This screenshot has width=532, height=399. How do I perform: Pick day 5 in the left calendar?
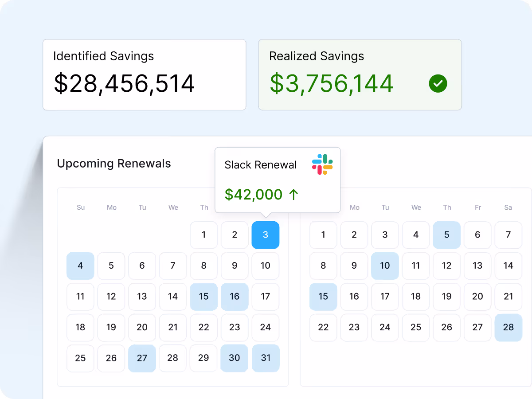click(111, 266)
